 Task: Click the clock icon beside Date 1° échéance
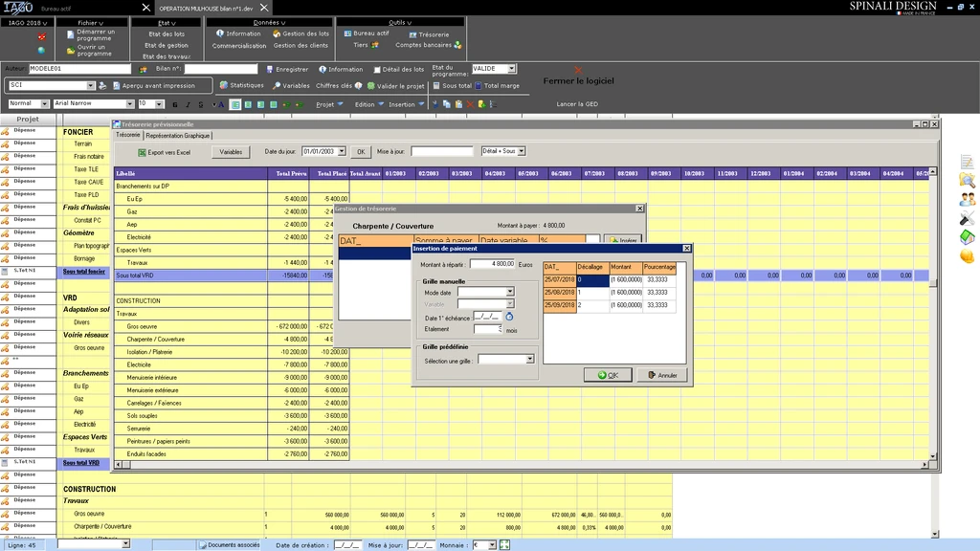(x=509, y=316)
